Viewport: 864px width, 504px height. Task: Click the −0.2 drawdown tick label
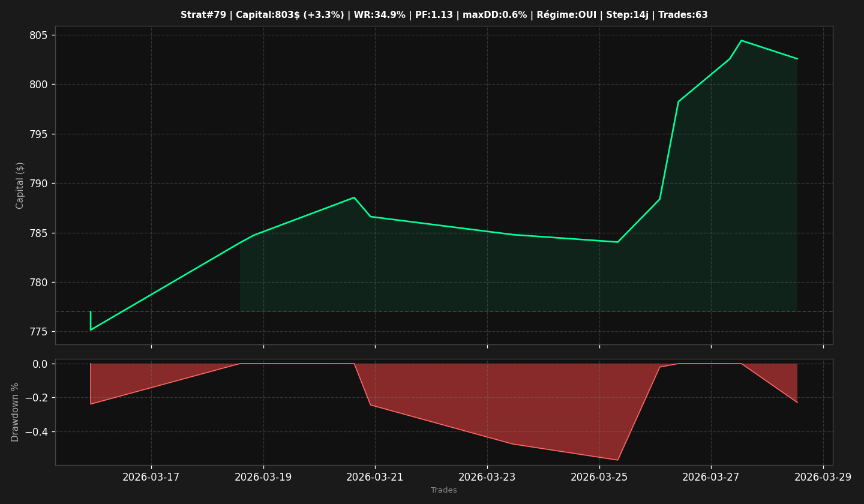tap(36, 398)
